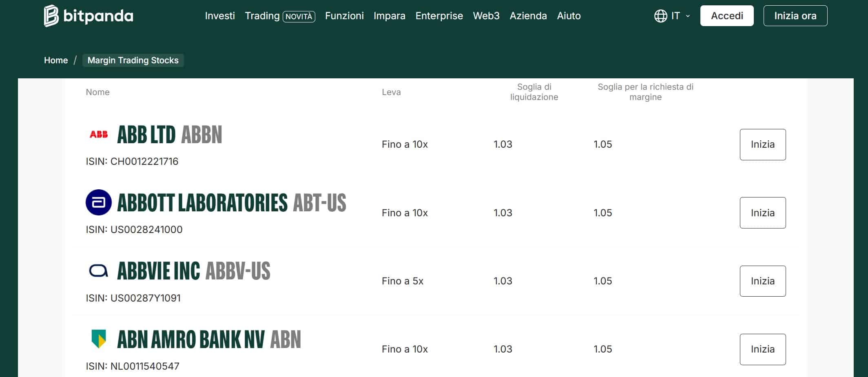The image size is (868, 377).
Task: Click Fino a 10x for ABN AMRO
Action: [405, 349]
